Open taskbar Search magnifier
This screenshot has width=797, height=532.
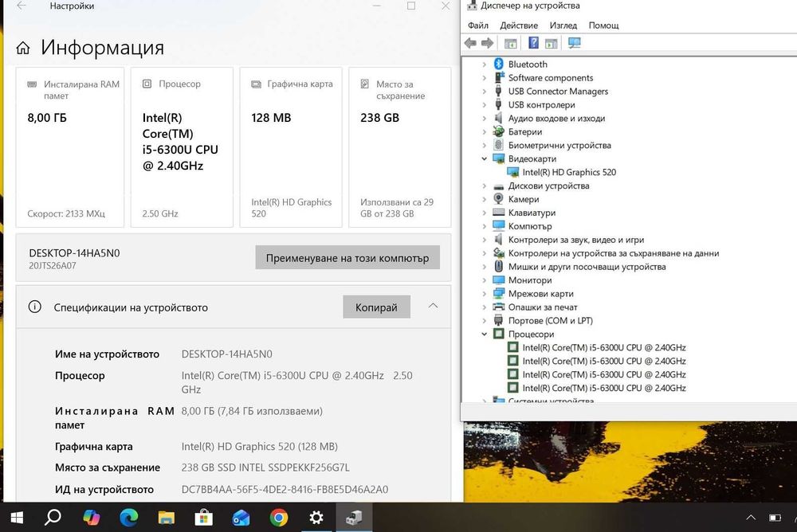(x=53, y=517)
